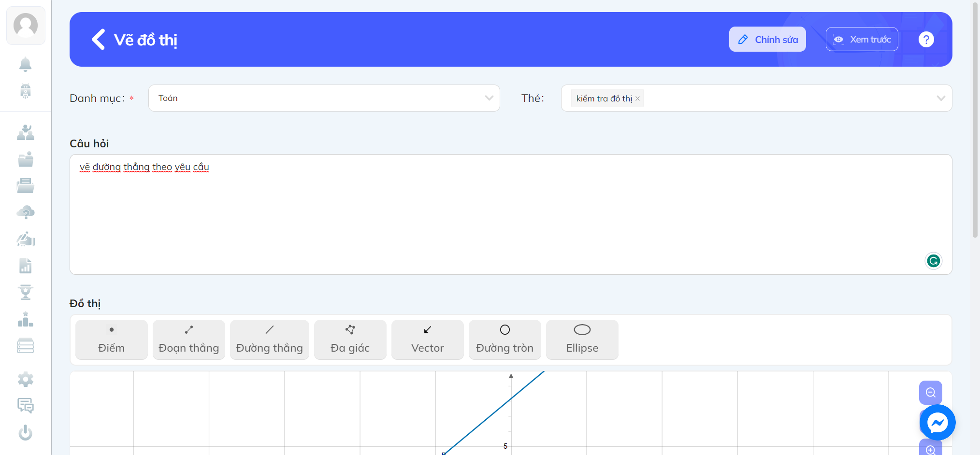
Task: Open the notifications bell in sidebar
Action: (26, 64)
